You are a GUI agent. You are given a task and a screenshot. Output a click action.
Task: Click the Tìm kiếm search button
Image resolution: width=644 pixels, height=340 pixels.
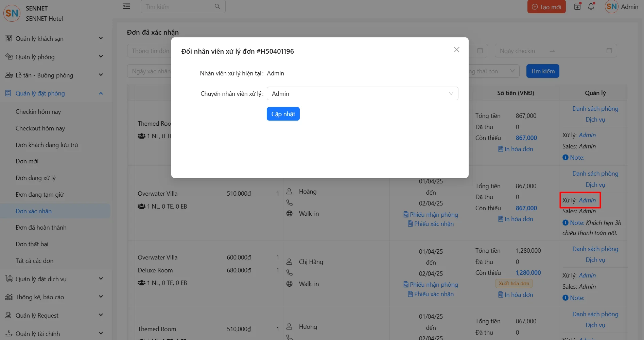click(542, 71)
